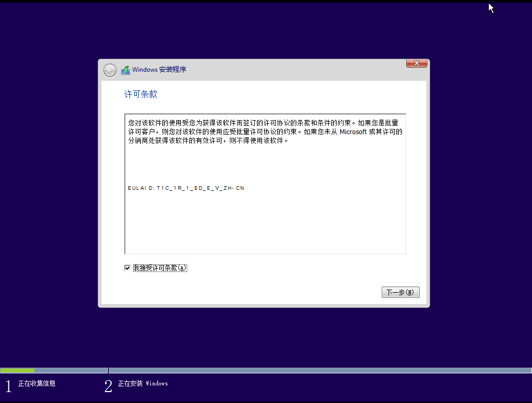Click the 正在收集信息 step label
The height and width of the screenshot is (403, 532).
coord(36,383)
